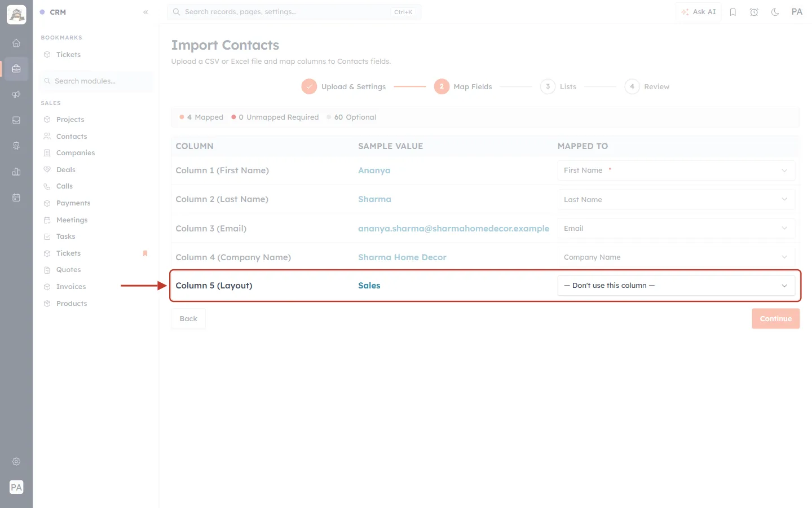Select the briefcase Sales icon in rail
Image resolution: width=812 pixels, height=508 pixels.
(x=16, y=69)
